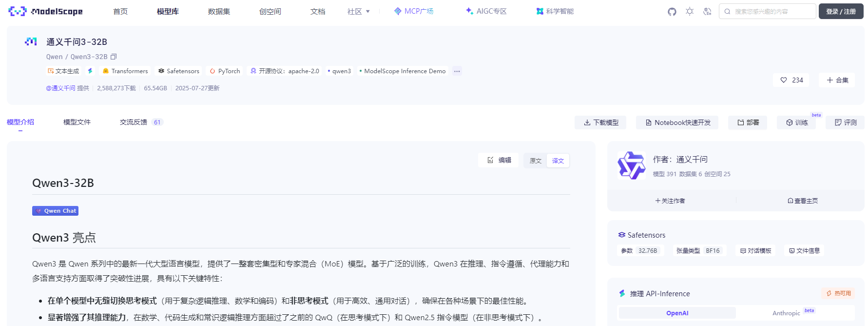Click 下载模型 download button
The image size is (868, 326).
coord(600,122)
